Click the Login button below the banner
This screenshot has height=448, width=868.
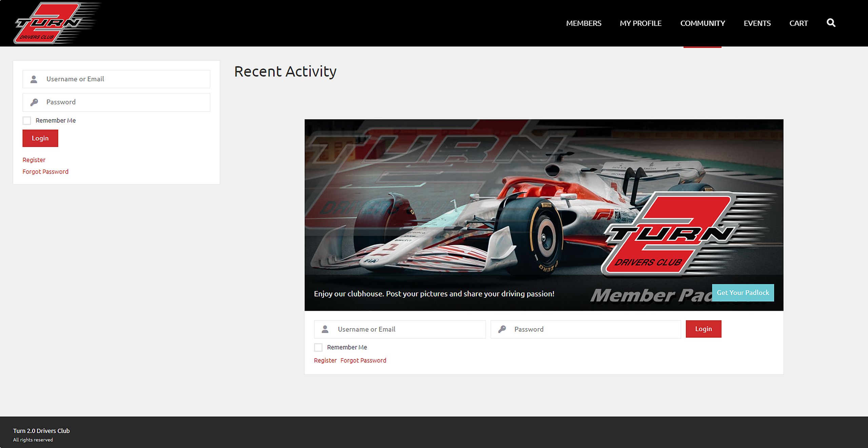coord(704,329)
